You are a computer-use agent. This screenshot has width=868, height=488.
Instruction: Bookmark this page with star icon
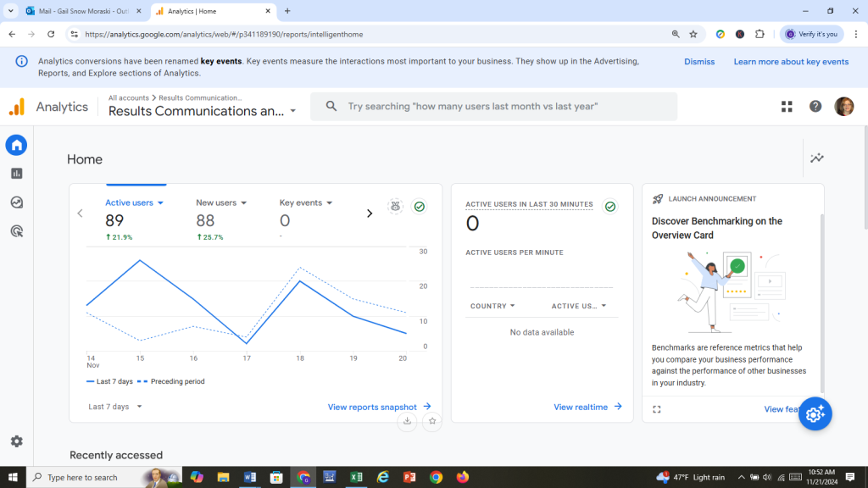point(693,34)
